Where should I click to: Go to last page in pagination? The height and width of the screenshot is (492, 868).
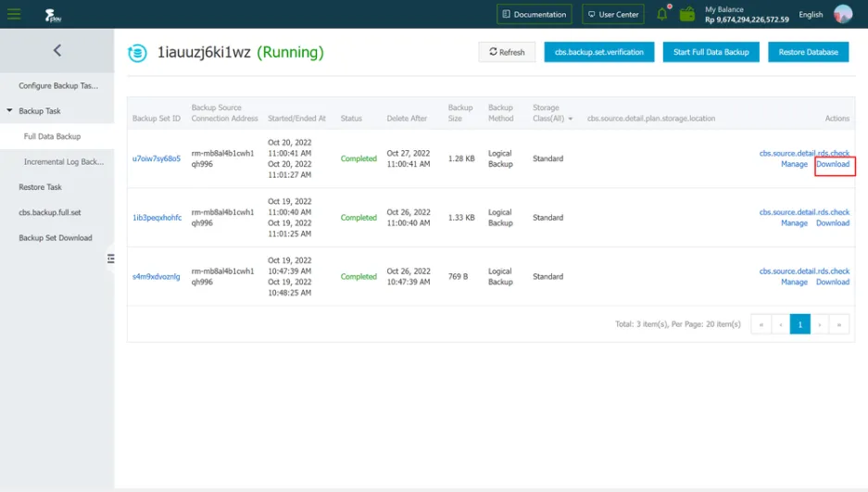tap(838, 324)
